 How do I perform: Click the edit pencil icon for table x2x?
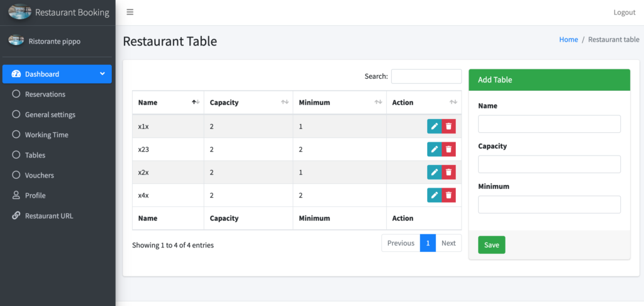tap(434, 173)
